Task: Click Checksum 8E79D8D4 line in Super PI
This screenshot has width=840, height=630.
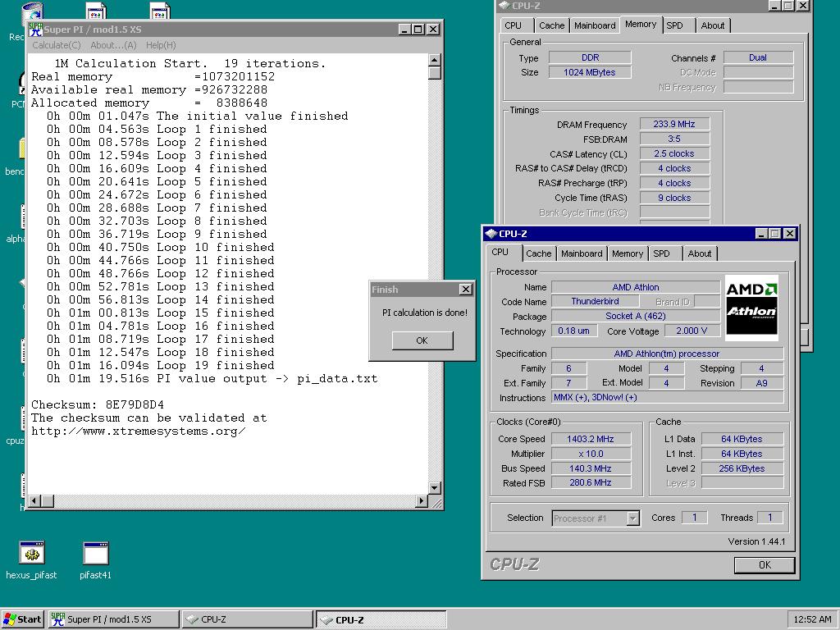Action: [x=98, y=404]
